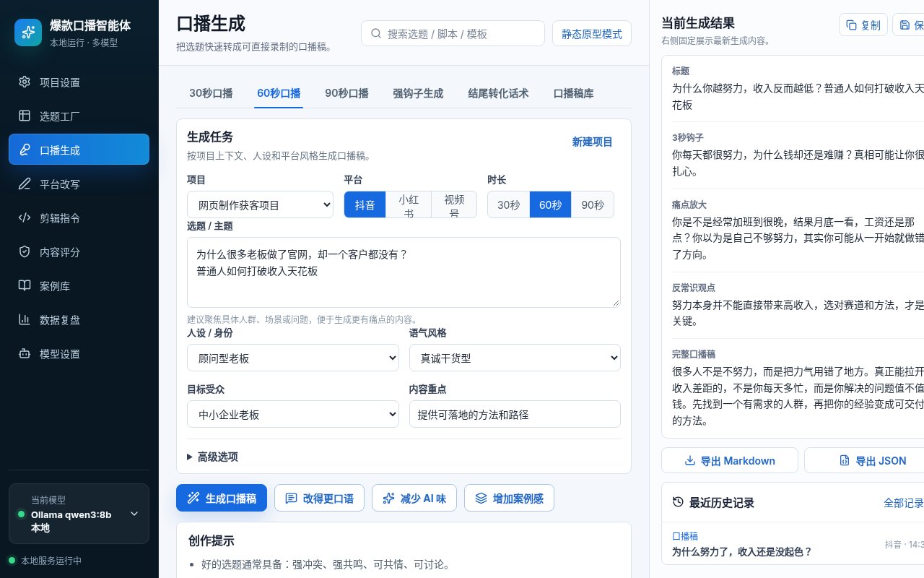
Task: Click 生成口播稿 button
Action: click(x=222, y=498)
